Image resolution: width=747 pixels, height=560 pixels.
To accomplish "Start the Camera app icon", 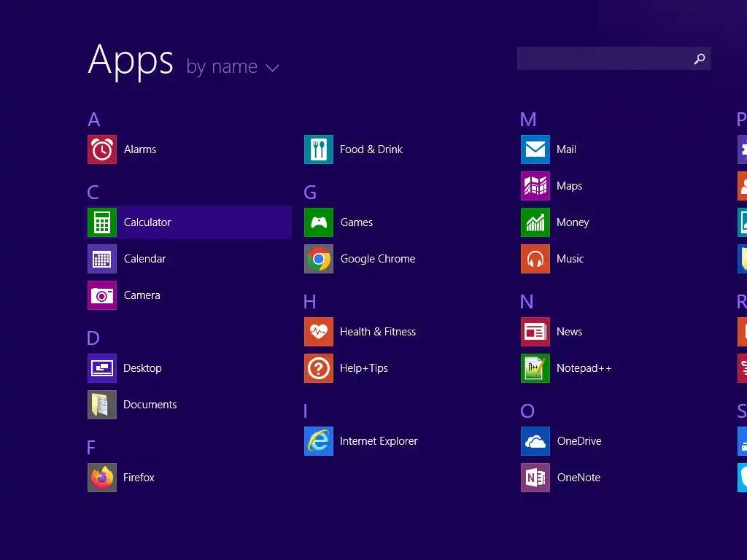I will click(102, 295).
